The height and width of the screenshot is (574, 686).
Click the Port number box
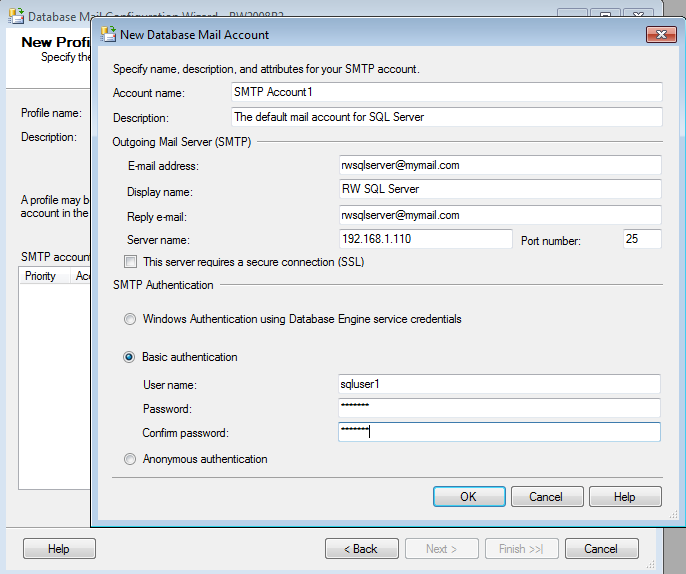(x=642, y=239)
